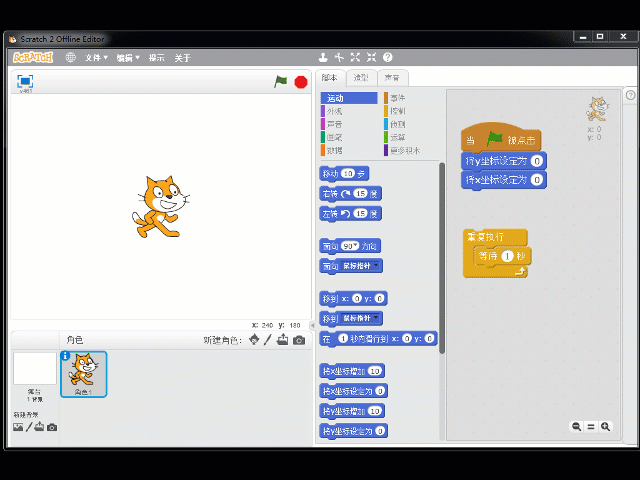Select the grow sprite tool

pyautogui.click(x=355, y=58)
